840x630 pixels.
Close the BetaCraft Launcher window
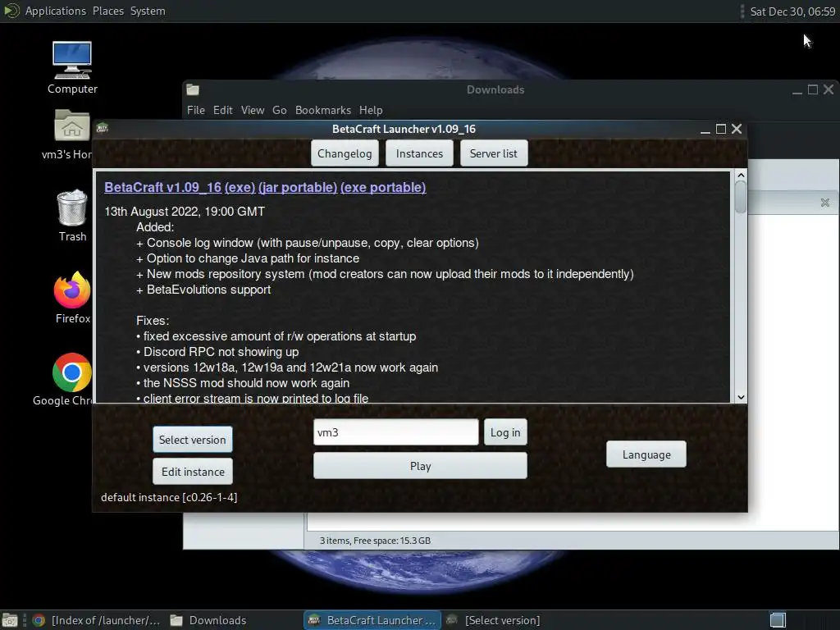(x=737, y=129)
